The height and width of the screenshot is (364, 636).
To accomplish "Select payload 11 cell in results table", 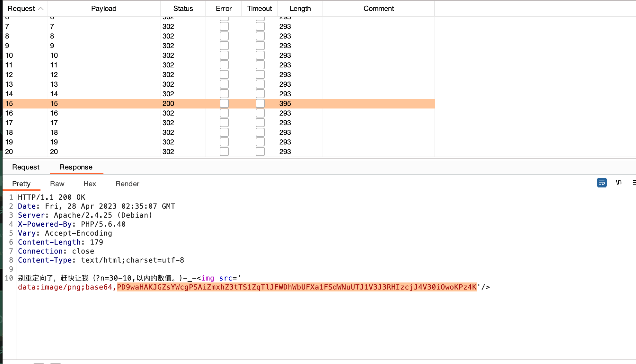I will coord(104,65).
